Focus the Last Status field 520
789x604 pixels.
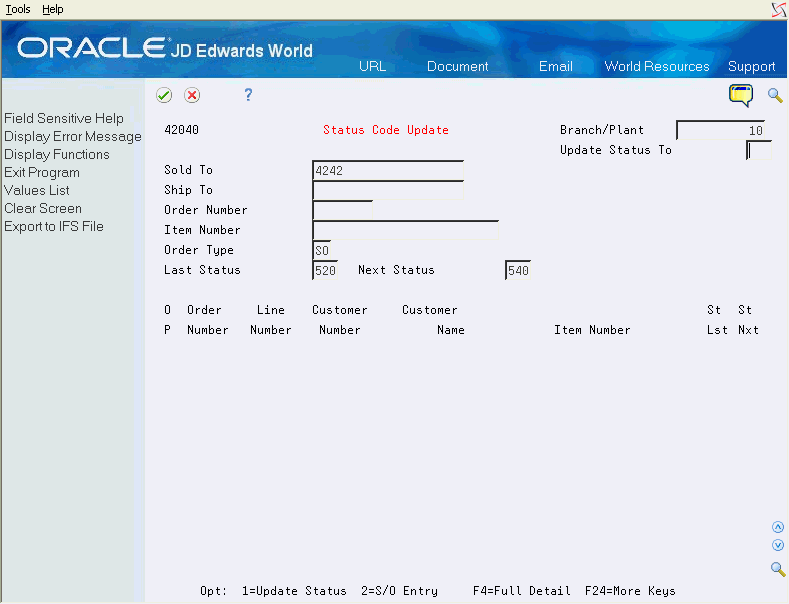click(325, 270)
